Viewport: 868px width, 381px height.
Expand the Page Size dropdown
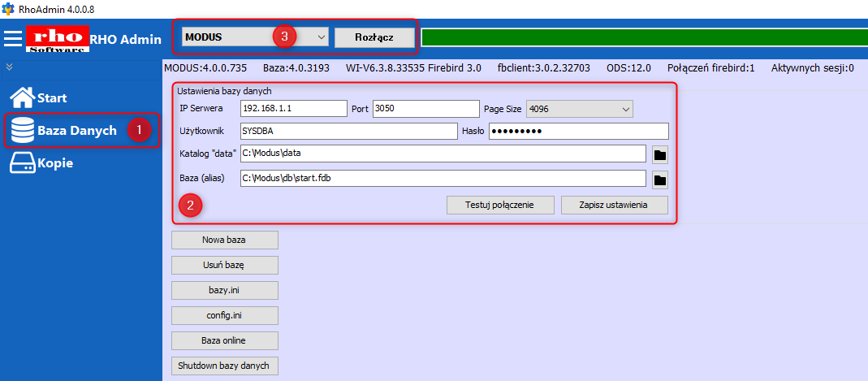[x=625, y=109]
